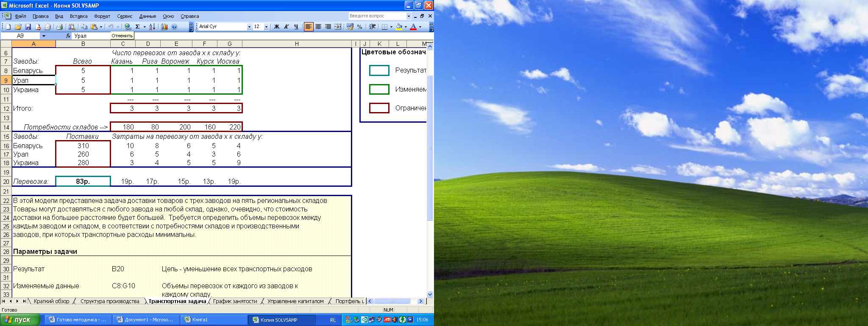Toggle italic К formatting
The image size is (868, 326).
287,27
